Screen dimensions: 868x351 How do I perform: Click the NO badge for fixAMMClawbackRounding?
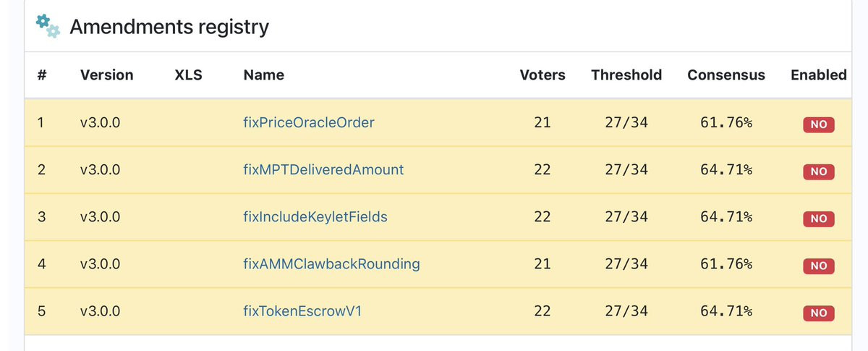[819, 266]
